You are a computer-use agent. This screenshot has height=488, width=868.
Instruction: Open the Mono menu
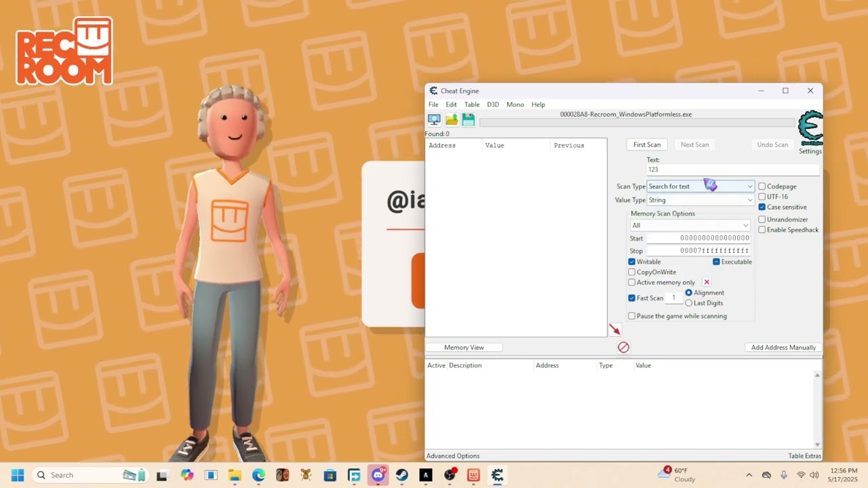515,104
